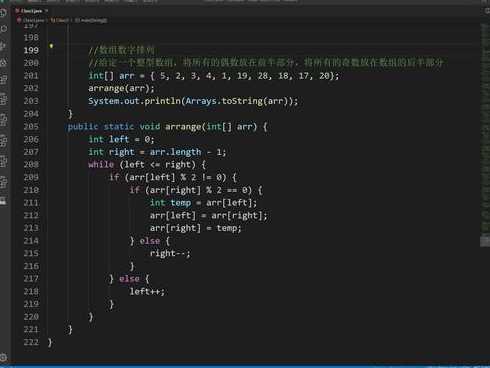Click 'int right = arr.length - 1;' line
The width and height of the screenshot is (490, 368).
157,152
